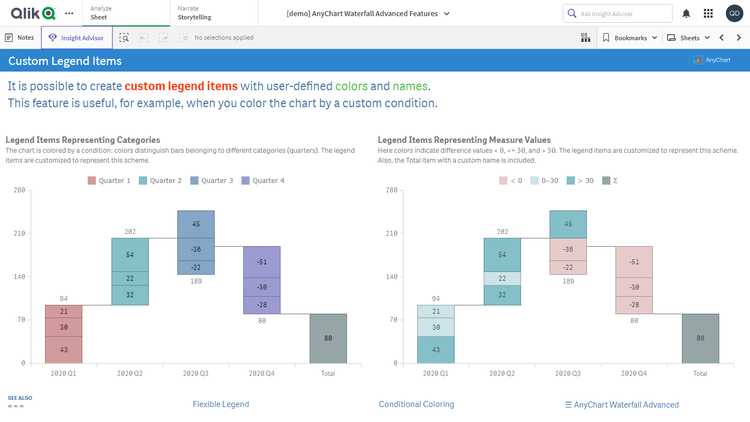Toggle Quarter 1 legend item

coord(109,180)
